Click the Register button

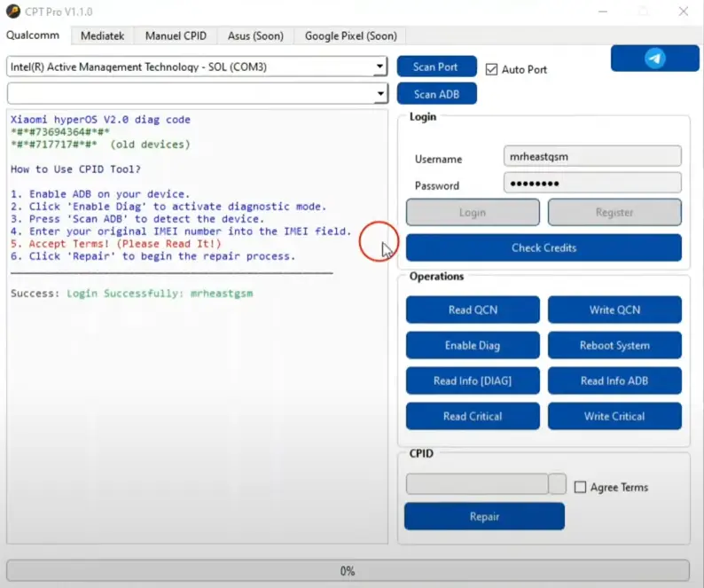point(614,213)
